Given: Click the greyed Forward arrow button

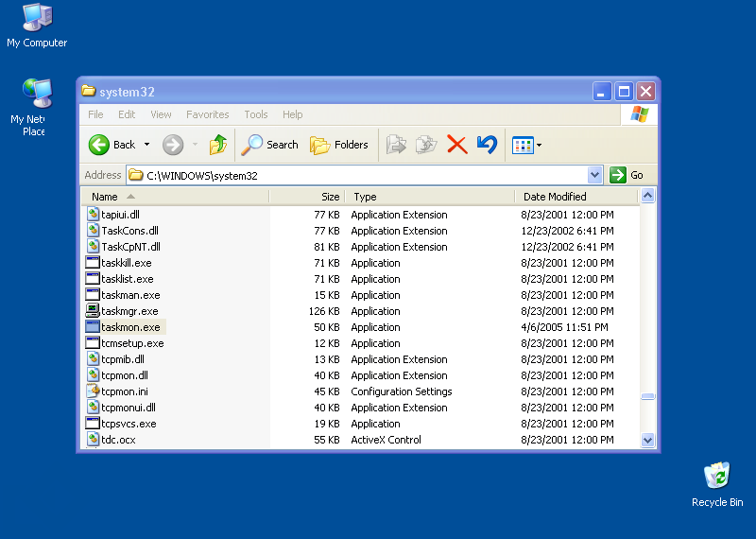Looking at the screenshot, I should (173, 145).
